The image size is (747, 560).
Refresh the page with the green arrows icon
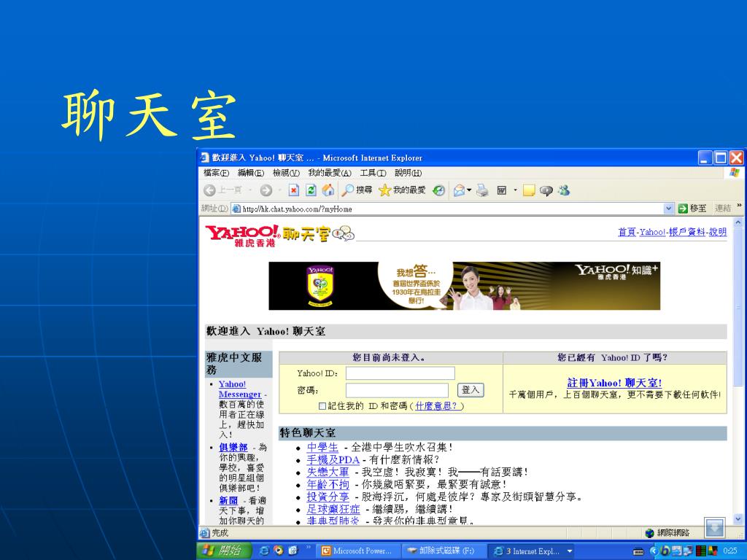pyautogui.click(x=311, y=190)
